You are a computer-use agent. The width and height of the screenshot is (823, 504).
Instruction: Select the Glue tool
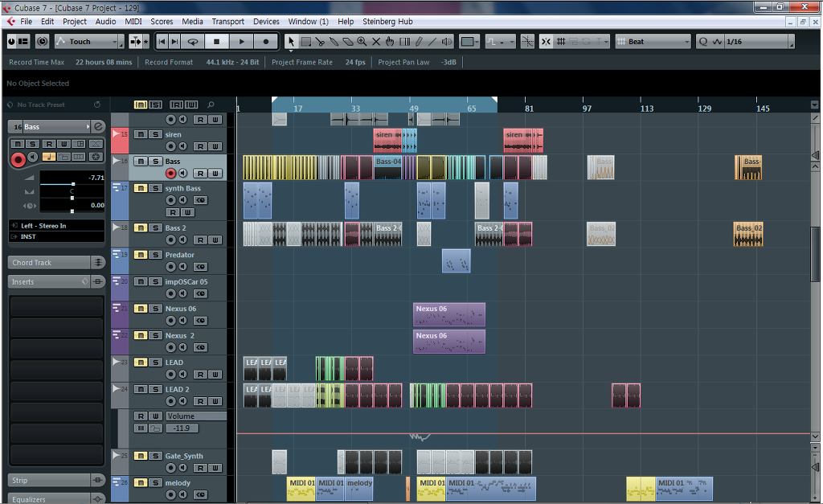click(x=334, y=42)
